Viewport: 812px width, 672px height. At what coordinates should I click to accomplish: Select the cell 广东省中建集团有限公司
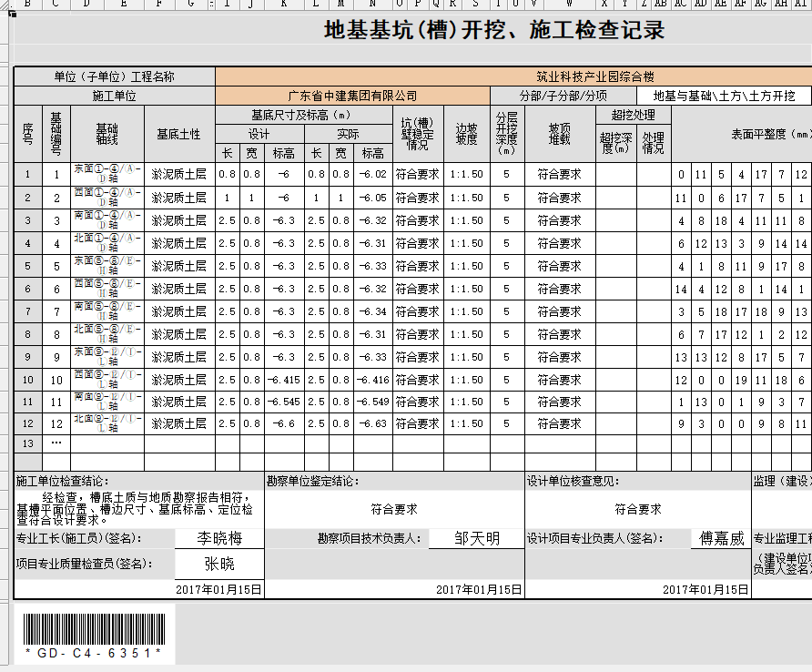(x=352, y=96)
